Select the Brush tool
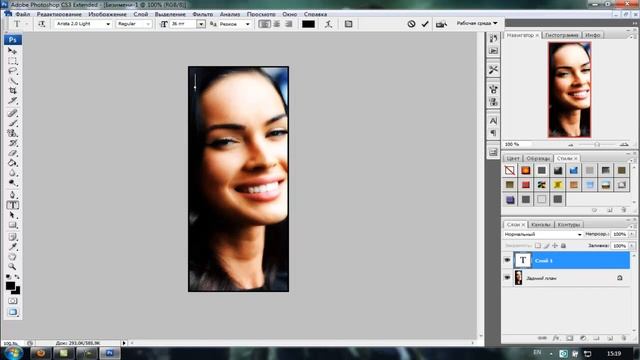This screenshot has width=640, height=360. click(13, 123)
